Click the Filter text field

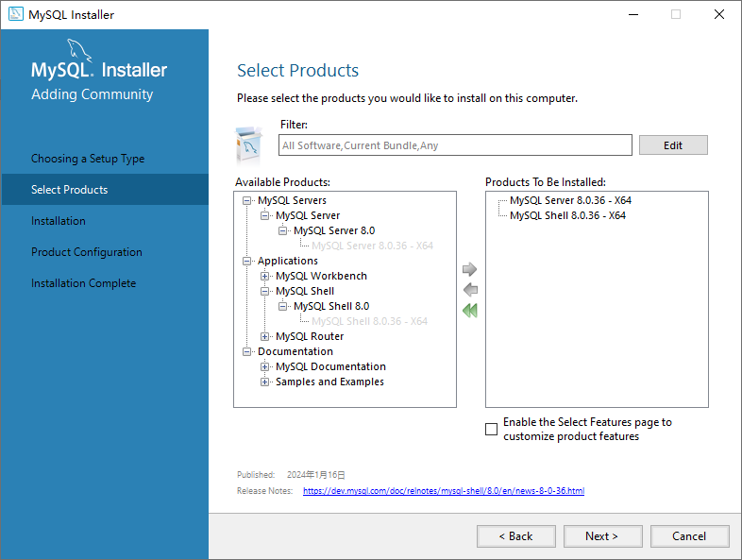(456, 145)
